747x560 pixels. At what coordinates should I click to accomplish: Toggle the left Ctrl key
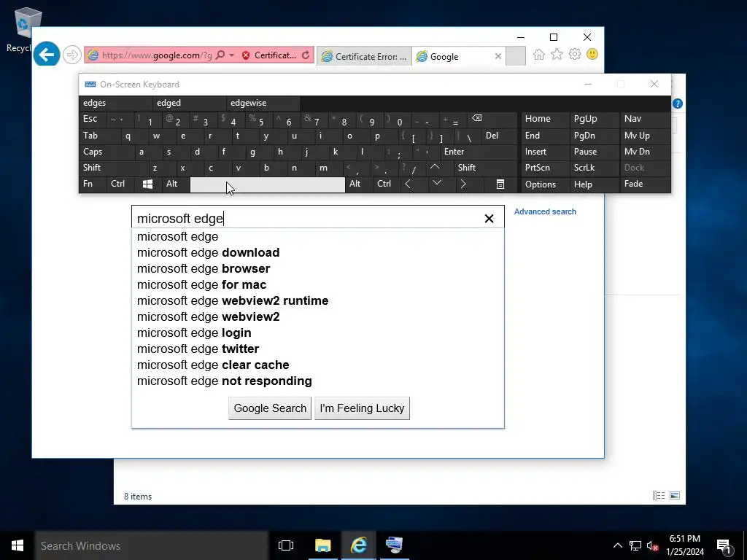[120, 184]
